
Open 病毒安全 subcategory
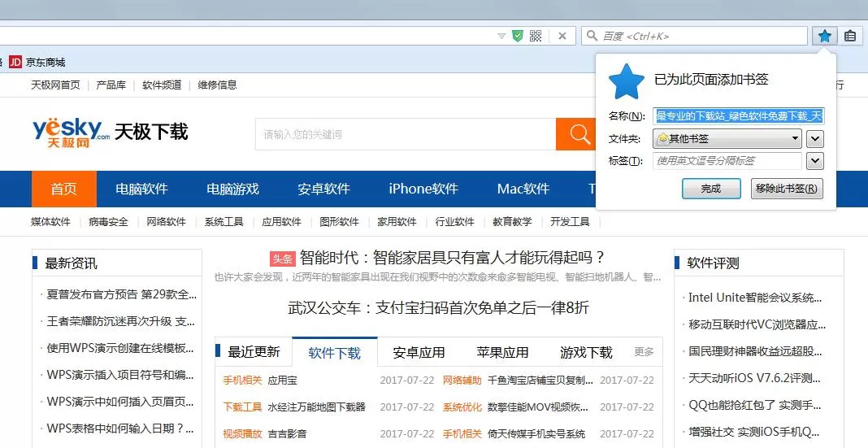108,221
